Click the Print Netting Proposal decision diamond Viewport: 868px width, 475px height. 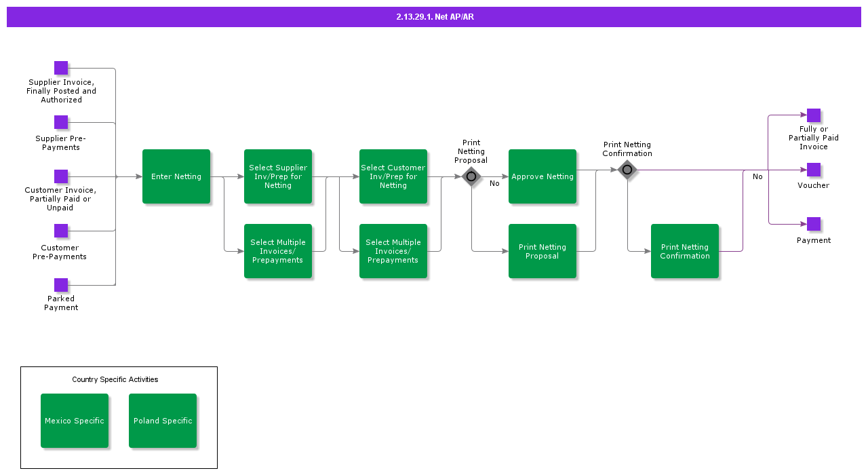click(471, 176)
